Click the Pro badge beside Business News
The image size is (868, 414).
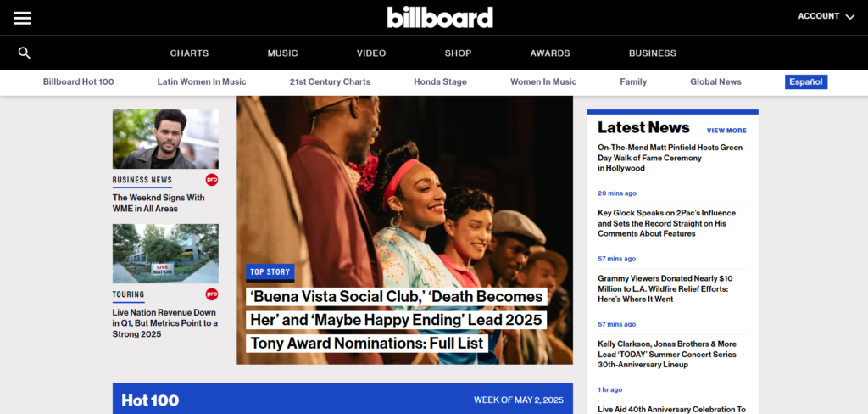click(211, 180)
